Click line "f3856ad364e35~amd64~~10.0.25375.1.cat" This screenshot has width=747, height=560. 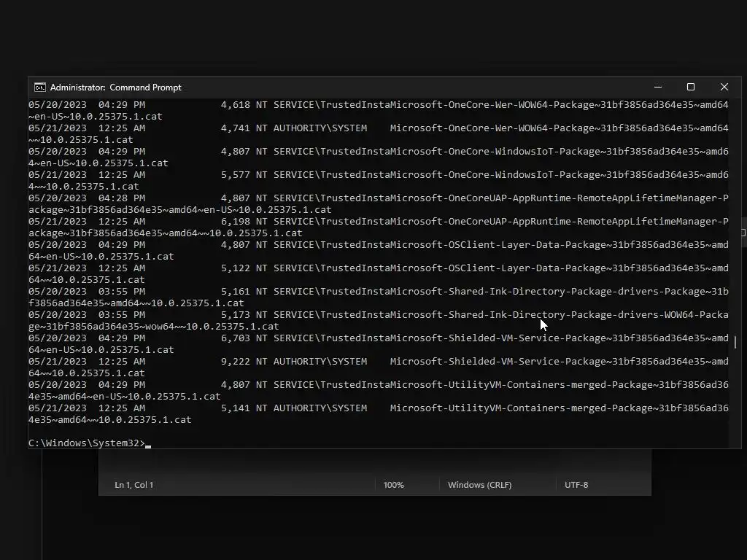tap(136, 303)
